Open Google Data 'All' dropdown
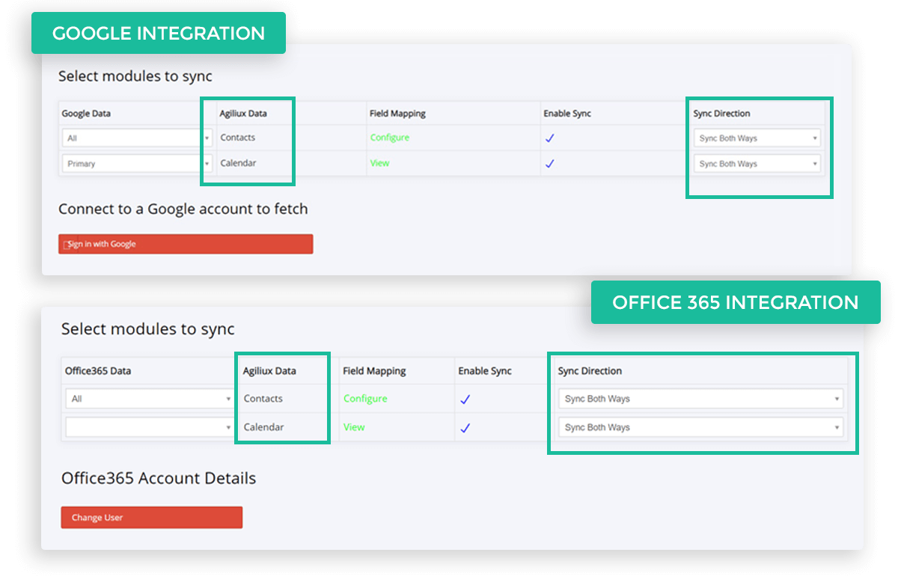The height and width of the screenshot is (588, 898). (x=137, y=138)
